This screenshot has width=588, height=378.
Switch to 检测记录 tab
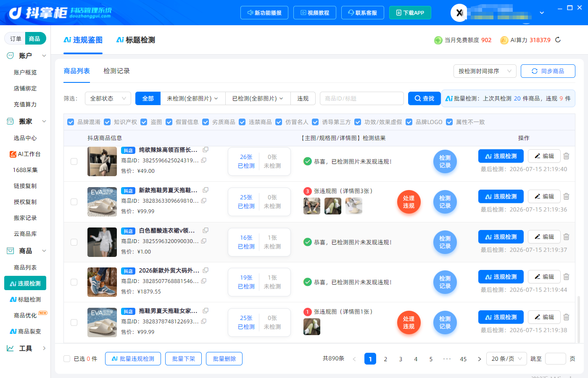click(116, 71)
